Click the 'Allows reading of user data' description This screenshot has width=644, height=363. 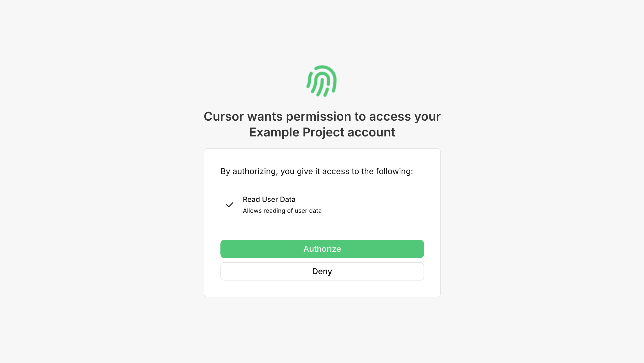(282, 211)
